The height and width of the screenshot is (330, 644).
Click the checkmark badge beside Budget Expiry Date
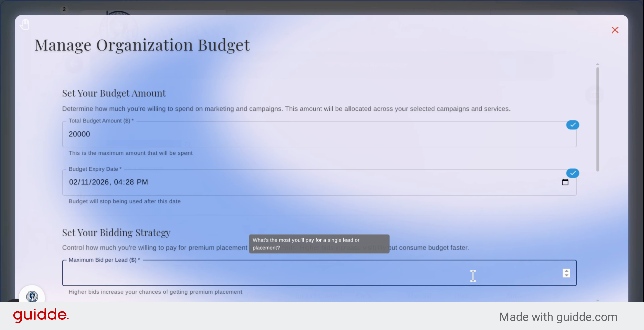573,173
